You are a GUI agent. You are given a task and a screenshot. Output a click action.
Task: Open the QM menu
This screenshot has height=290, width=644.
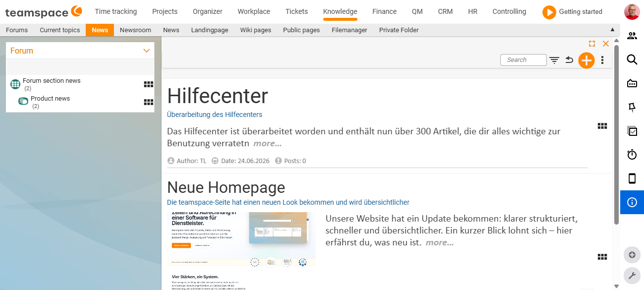pyautogui.click(x=417, y=11)
